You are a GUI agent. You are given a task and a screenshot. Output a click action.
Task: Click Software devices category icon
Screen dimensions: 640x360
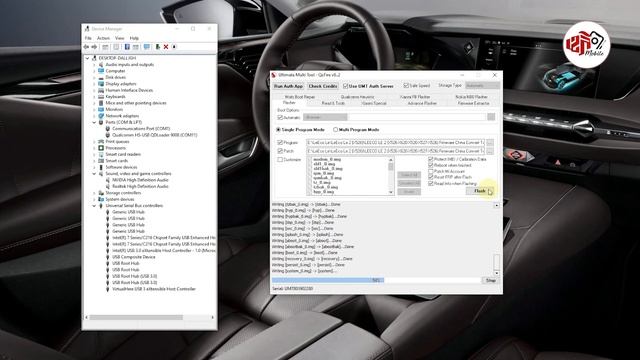[101, 167]
